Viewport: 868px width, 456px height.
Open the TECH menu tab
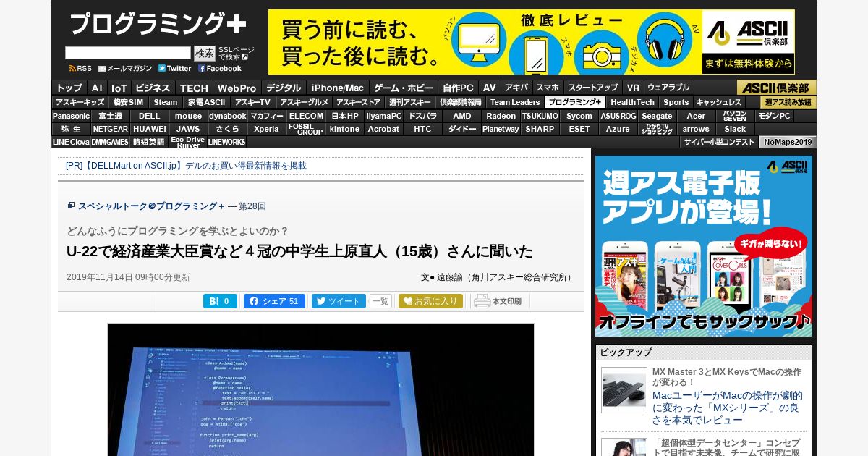[x=194, y=88]
